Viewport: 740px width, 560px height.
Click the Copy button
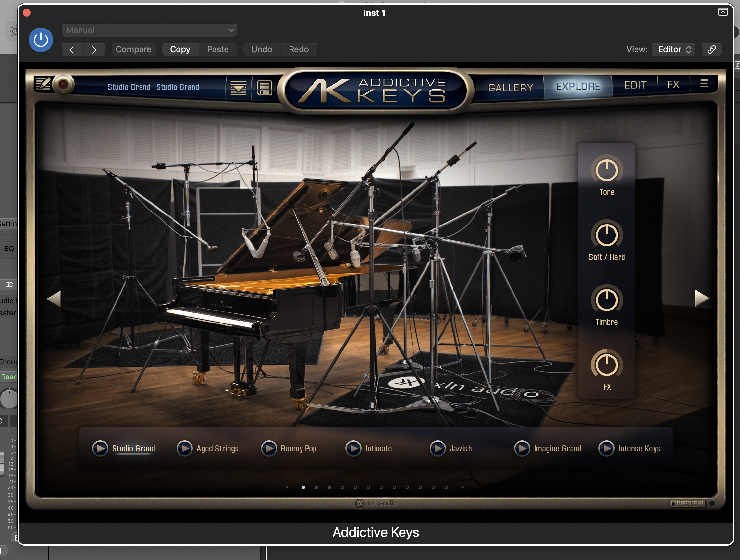[180, 50]
